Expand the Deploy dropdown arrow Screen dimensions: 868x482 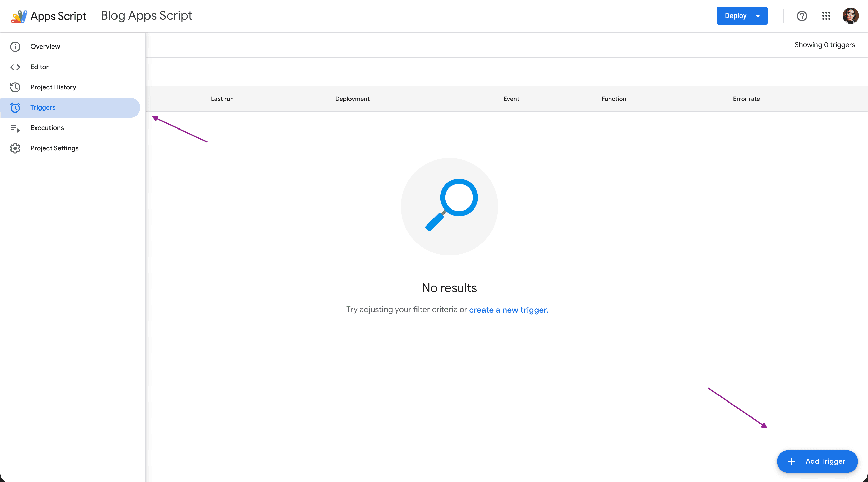coord(758,16)
